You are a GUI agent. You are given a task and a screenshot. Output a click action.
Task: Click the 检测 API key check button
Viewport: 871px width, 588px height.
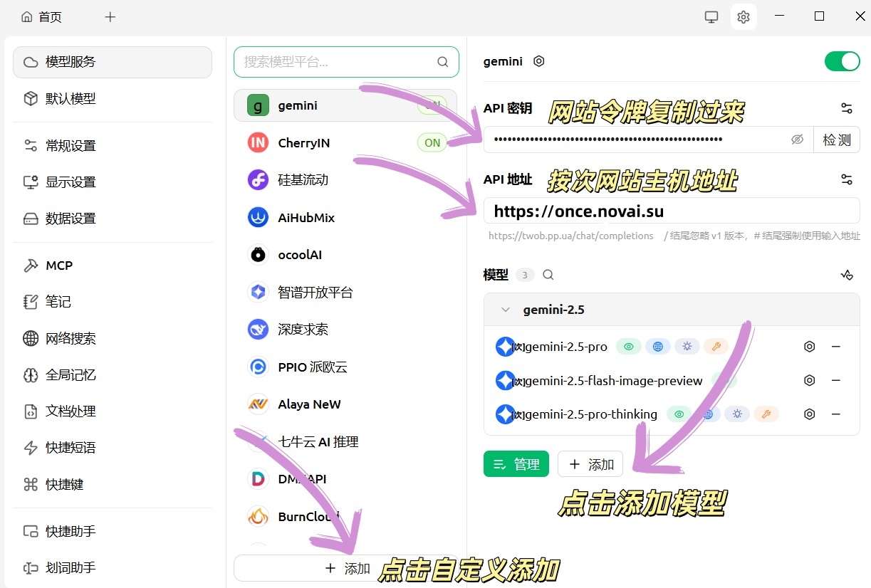pos(836,140)
